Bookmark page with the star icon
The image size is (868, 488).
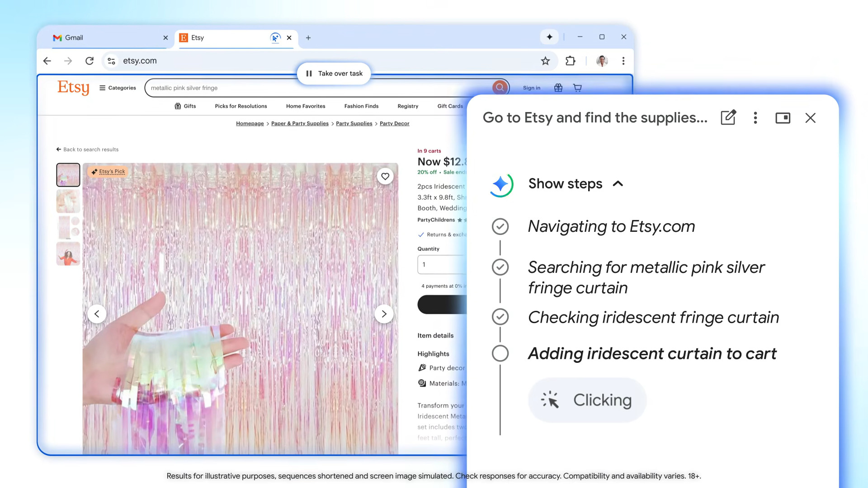click(545, 61)
